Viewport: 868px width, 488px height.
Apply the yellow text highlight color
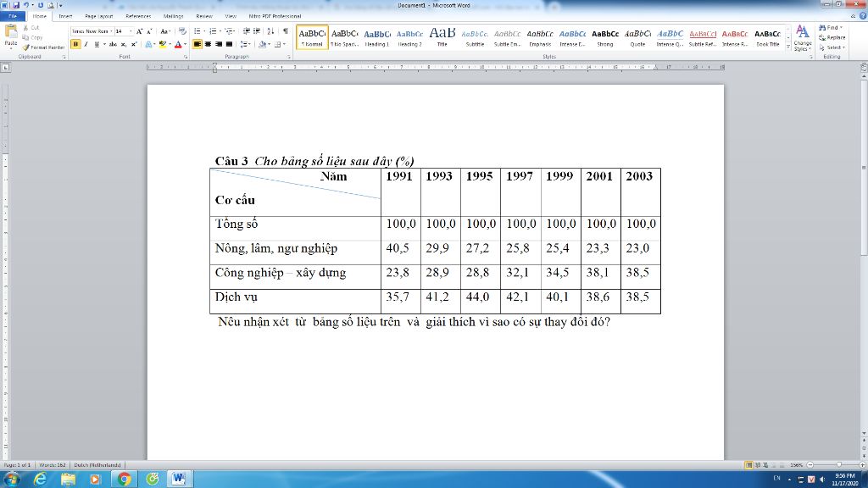(x=162, y=44)
